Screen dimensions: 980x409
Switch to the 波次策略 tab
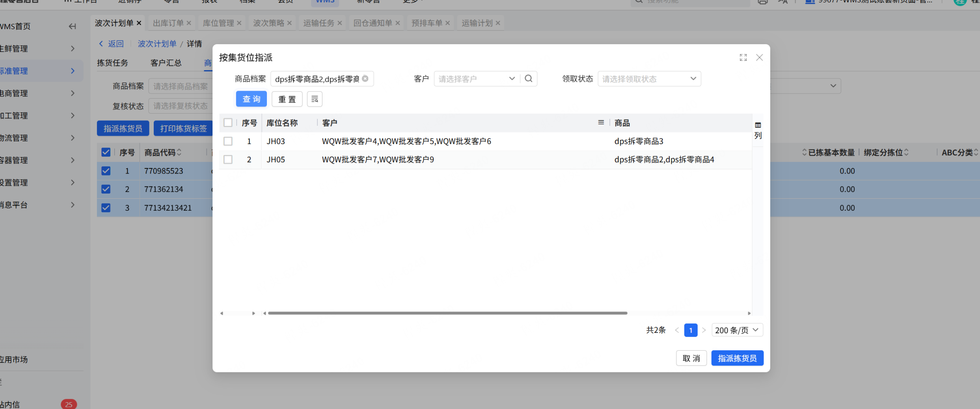pyautogui.click(x=268, y=23)
